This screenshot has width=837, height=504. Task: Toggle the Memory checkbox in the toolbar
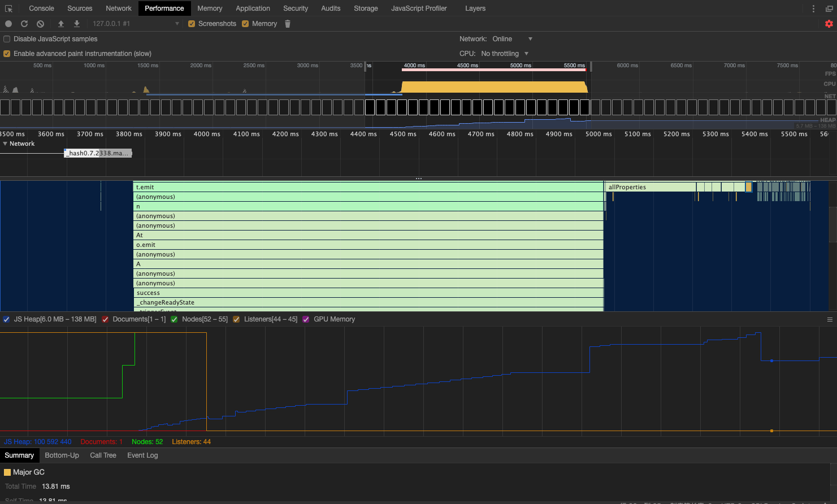[245, 24]
